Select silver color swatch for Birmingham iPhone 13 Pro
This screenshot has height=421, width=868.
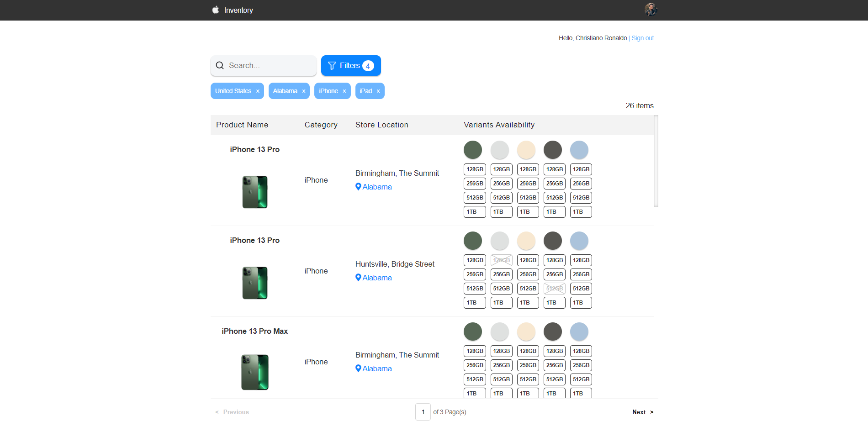pos(499,150)
